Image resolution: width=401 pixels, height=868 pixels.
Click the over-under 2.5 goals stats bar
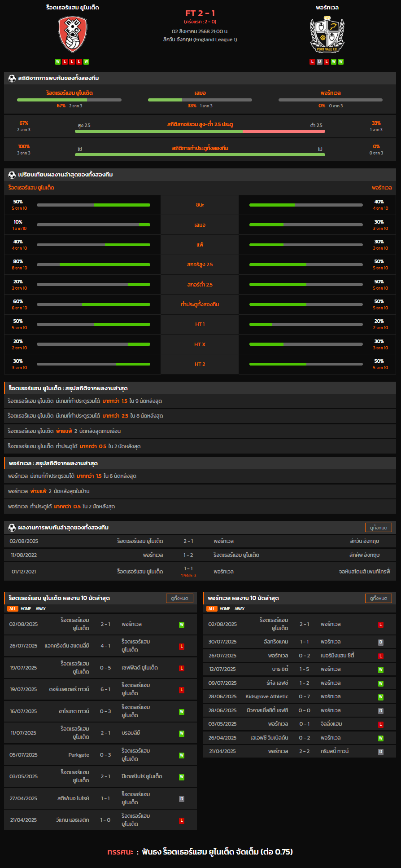(200, 131)
